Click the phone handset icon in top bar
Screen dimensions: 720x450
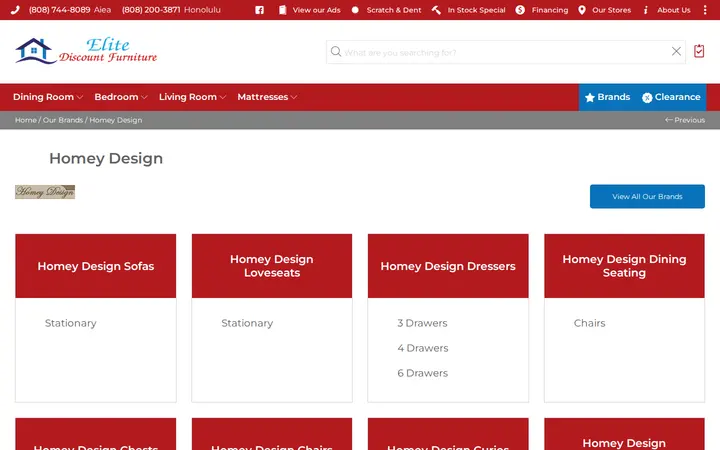pos(15,10)
